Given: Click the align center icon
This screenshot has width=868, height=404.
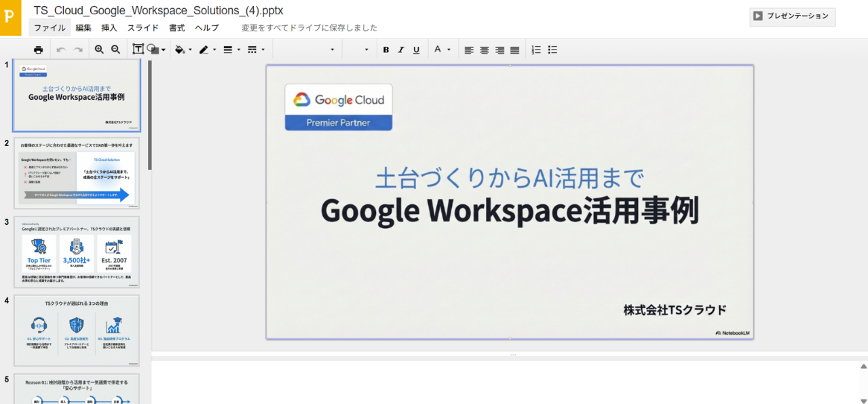Looking at the screenshot, I should tap(483, 49).
